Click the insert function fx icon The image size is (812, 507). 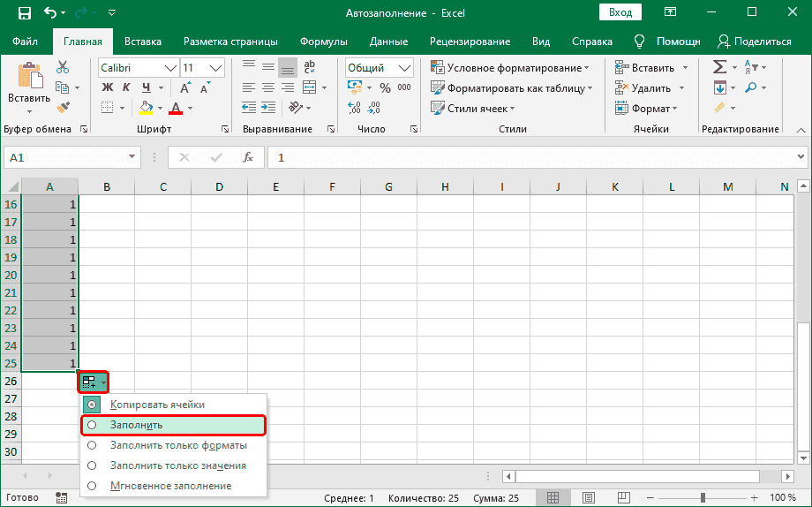point(248,157)
